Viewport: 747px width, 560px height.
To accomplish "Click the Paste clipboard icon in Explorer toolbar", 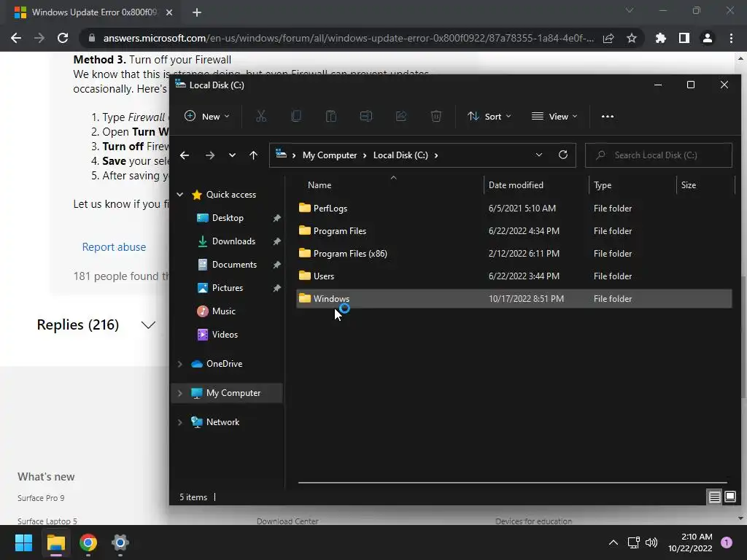I will tap(331, 116).
